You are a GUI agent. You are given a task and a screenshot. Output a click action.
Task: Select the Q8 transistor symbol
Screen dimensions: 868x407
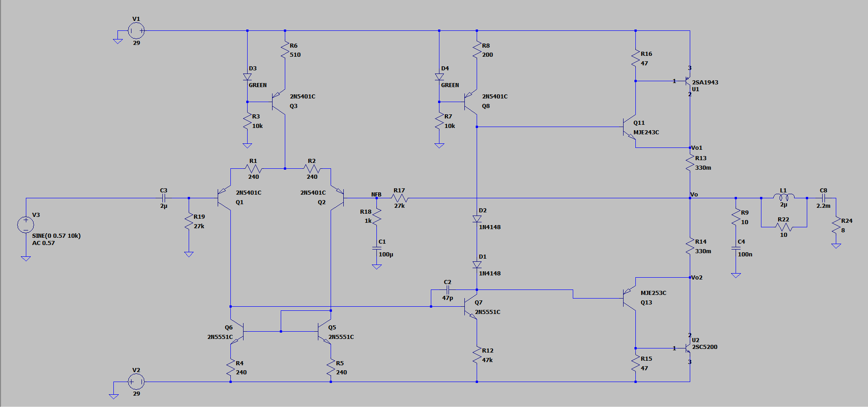point(470,102)
